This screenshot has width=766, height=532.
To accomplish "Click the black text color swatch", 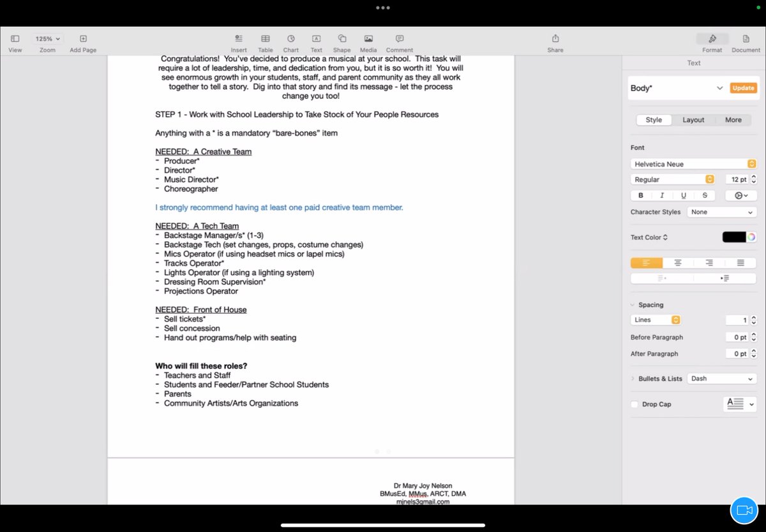I will [x=734, y=237].
